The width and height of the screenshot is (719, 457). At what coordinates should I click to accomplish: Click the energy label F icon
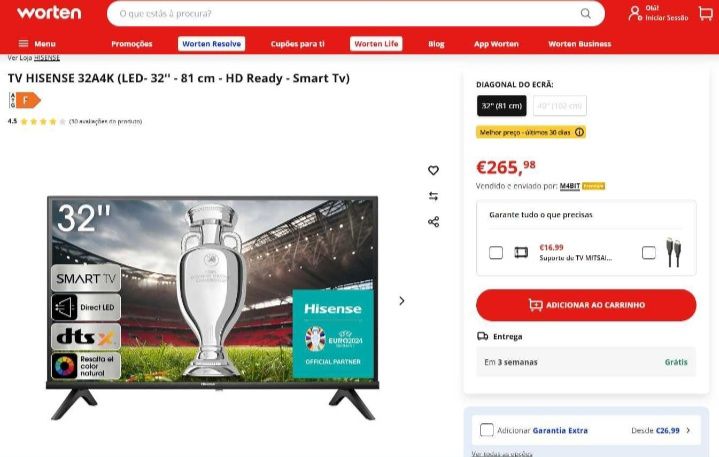click(25, 100)
